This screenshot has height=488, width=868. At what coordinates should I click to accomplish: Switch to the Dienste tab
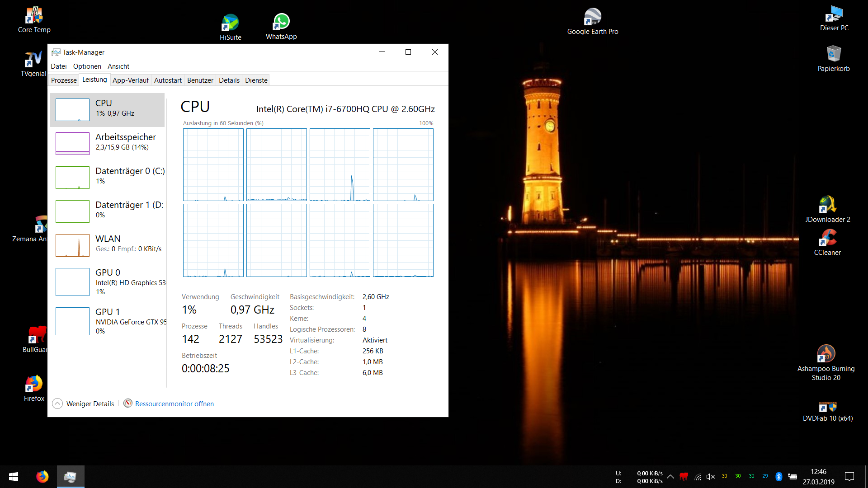pyautogui.click(x=256, y=80)
